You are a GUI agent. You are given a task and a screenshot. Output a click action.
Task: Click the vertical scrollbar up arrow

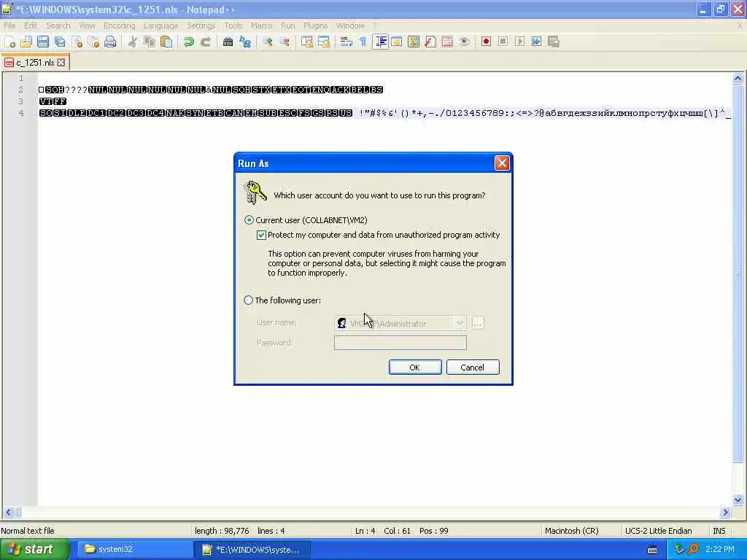(738, 78)
